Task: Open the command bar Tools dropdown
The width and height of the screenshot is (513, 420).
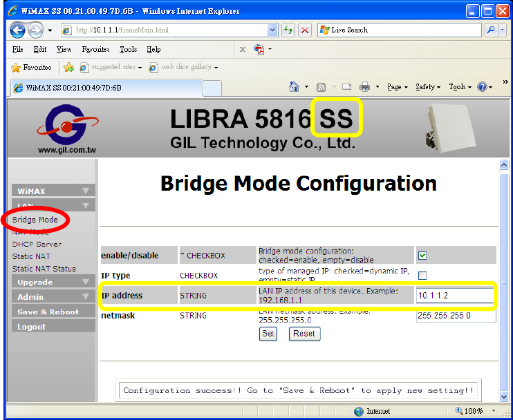Action: click(460, 87)
